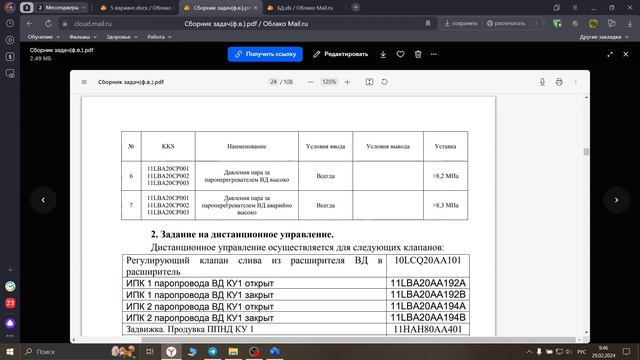The image size is (640, 360).
Task: Show hidden system tray icons
Action: (x=529, y=351)
